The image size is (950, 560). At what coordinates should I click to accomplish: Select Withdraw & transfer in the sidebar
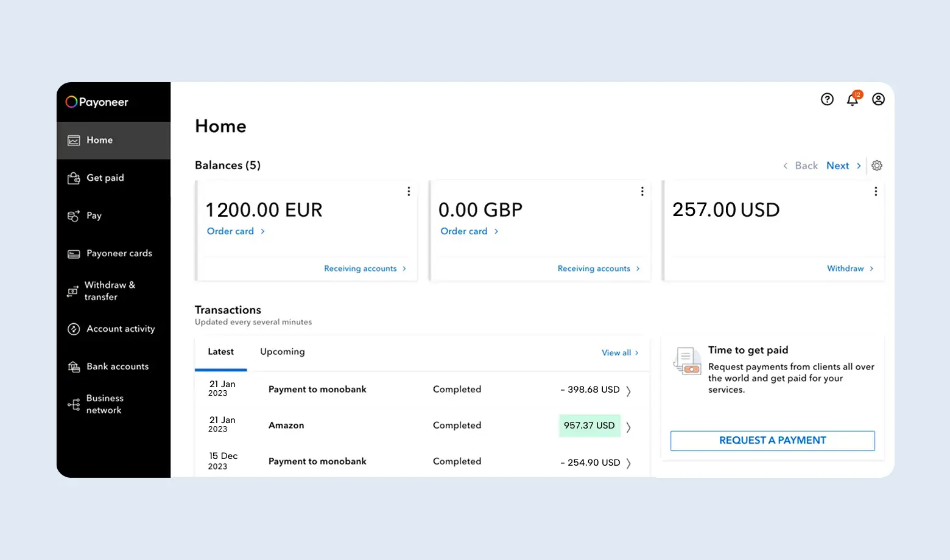click(72, 291)
